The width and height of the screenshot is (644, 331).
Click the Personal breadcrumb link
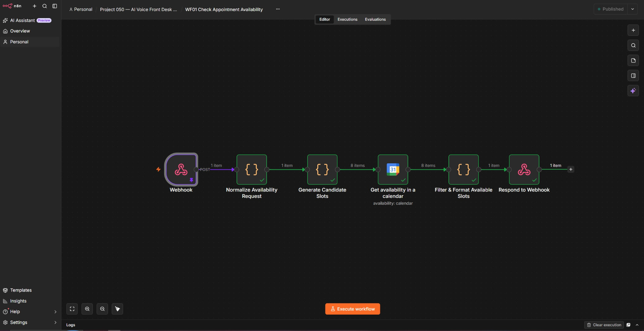pyautogui.click(x=81, y=9)
